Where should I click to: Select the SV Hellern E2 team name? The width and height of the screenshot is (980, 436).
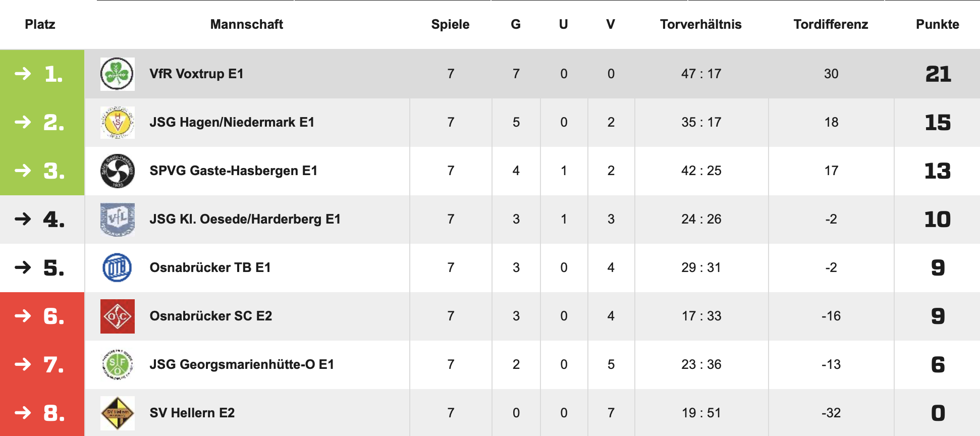pos(192,413)
